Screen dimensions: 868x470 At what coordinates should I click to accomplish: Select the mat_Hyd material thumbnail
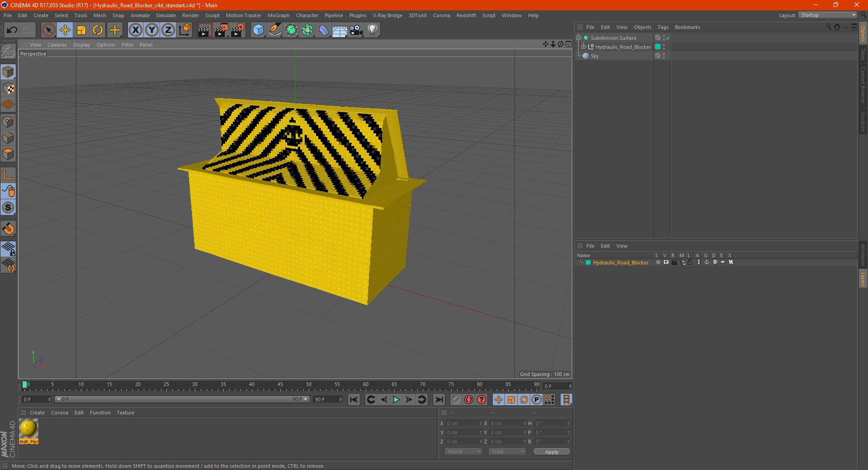pyautogui.click(x=28, y=428)
